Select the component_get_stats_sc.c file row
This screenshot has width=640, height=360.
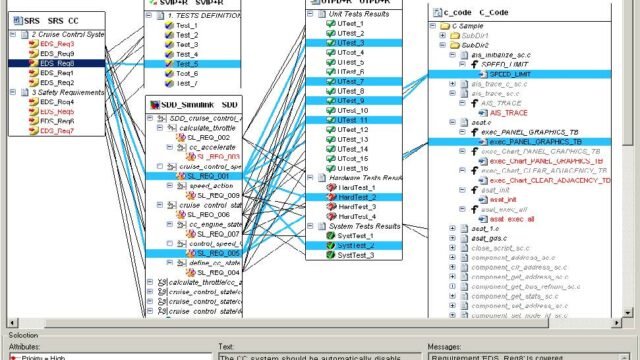(515, 296)
